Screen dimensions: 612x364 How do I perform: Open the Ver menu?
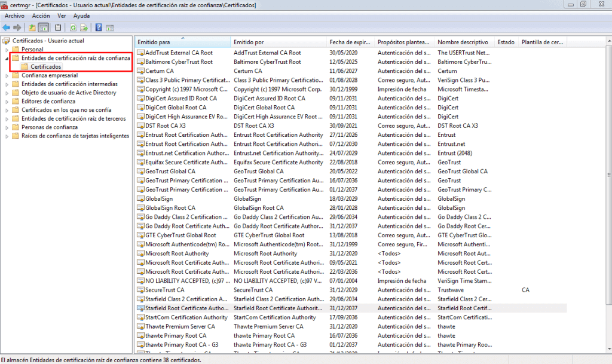(62, 16)
